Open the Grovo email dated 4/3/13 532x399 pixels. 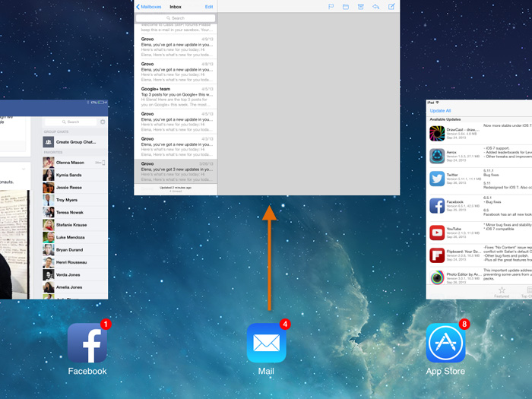pyautogui.click(x=176, y=147)
